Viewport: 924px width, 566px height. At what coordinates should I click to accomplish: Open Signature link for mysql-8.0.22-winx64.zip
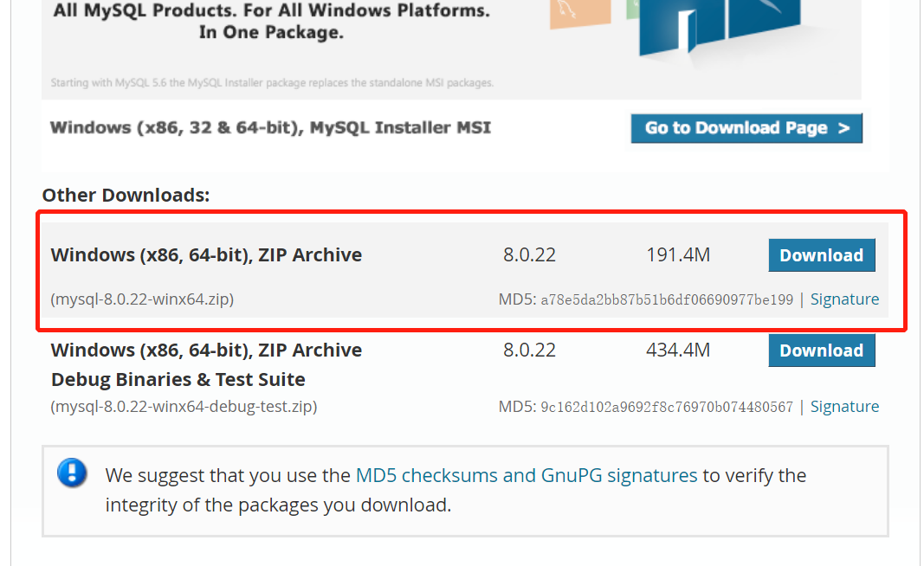pos(844,299)
